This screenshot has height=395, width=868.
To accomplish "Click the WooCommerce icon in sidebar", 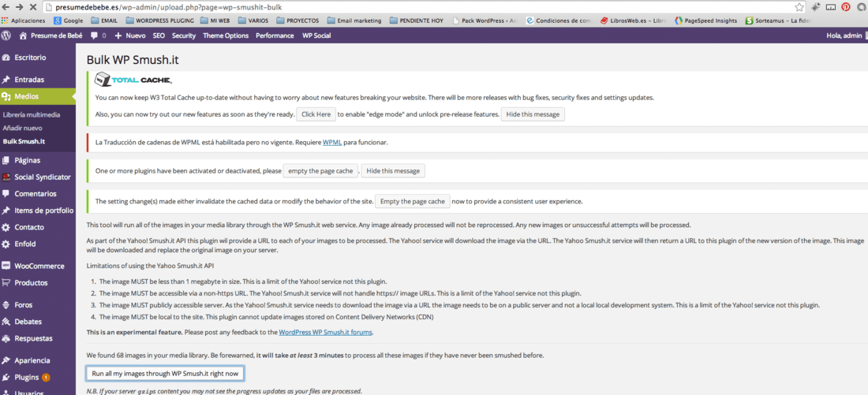I will (x=6, y=266).
